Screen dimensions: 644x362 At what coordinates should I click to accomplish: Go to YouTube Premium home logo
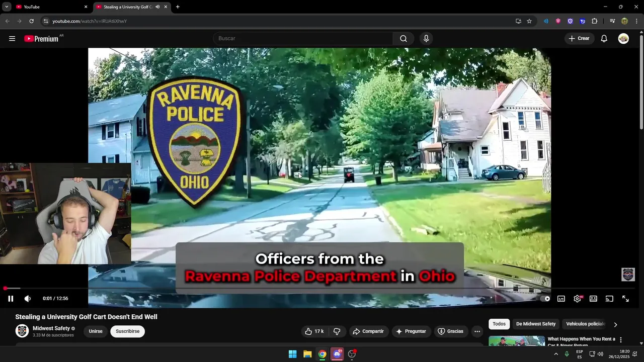click(42, 39)
